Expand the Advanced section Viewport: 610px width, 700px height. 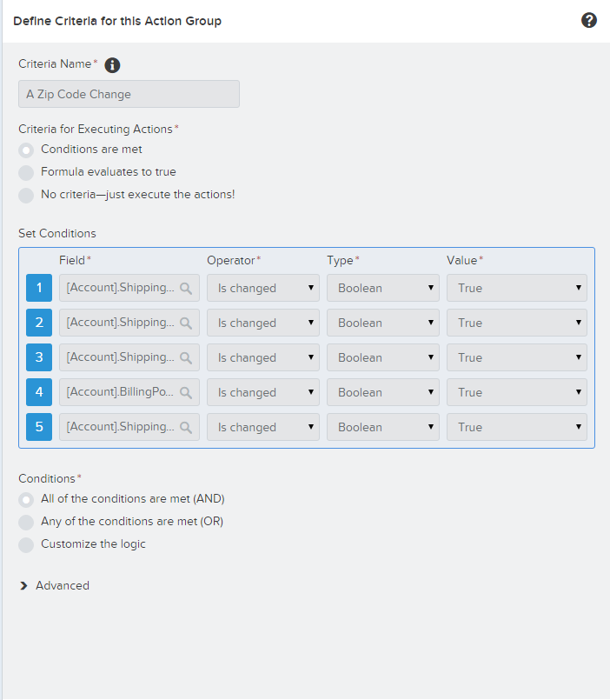point(55,585)
